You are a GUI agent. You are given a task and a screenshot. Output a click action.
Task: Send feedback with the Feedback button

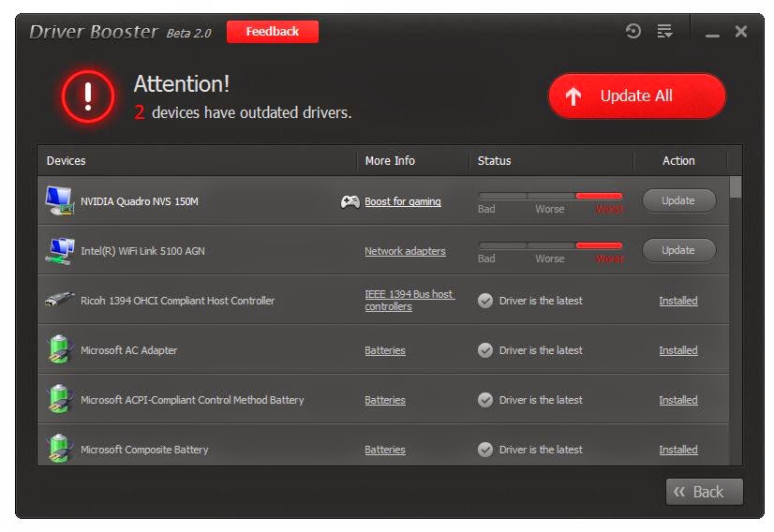tap(273, 32)
